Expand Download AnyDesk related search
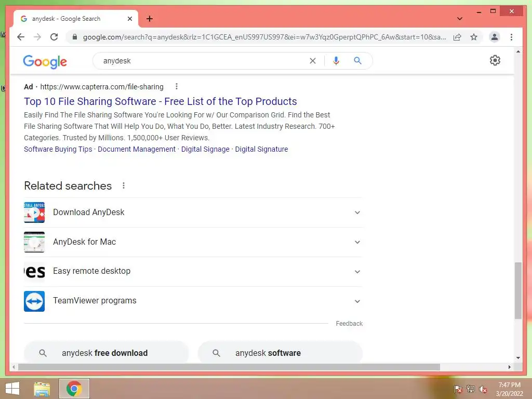Viewport: 532px width, 399px height. click(x=357, y=212)
